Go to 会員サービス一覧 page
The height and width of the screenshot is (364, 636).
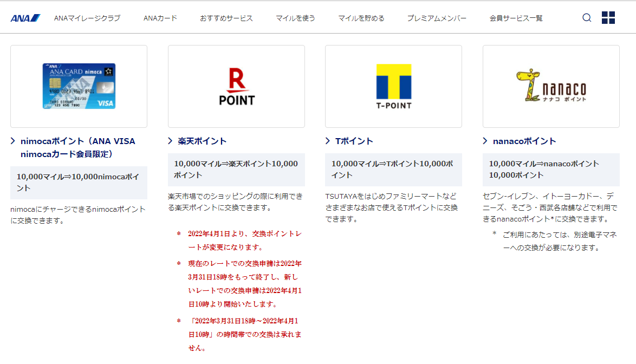pos(516,18)
